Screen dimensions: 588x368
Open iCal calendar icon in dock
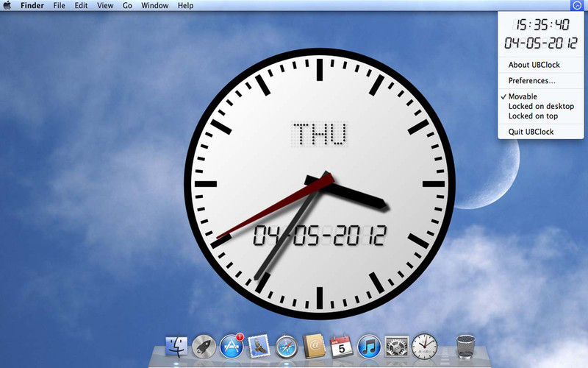click(x=341, y=346)
